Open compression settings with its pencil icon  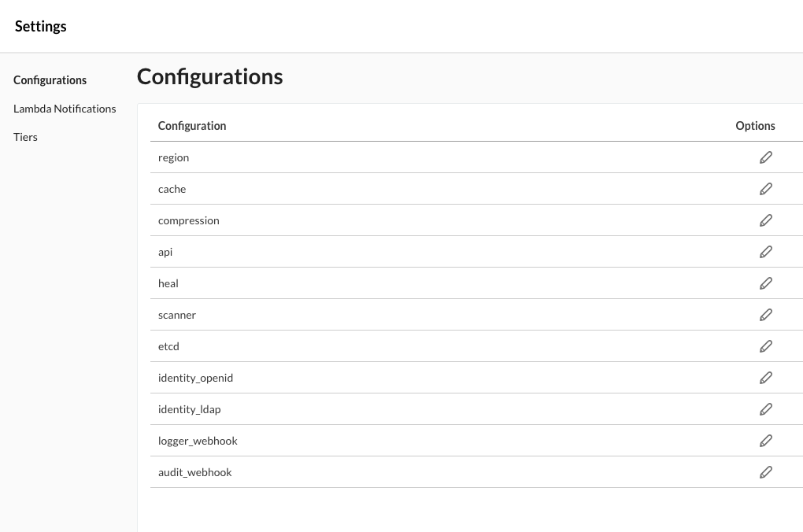pyautogui.click(x=766, y=220)
